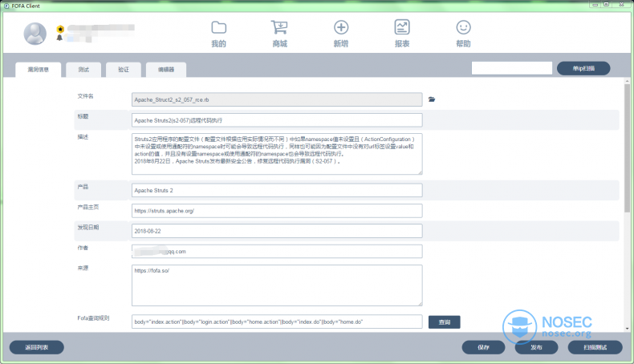Screen dimensions: 634x364
Task: Click the 查询 button
Action: click(445, 322)
